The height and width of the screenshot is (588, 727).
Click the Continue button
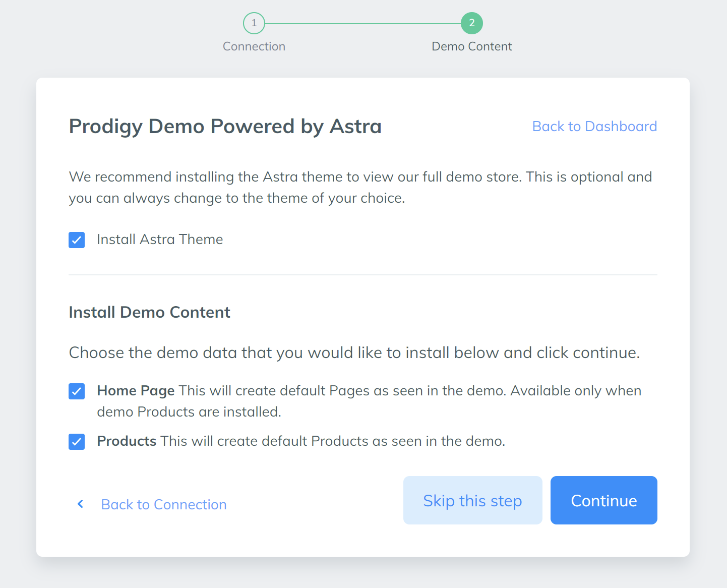click(604, 500)
